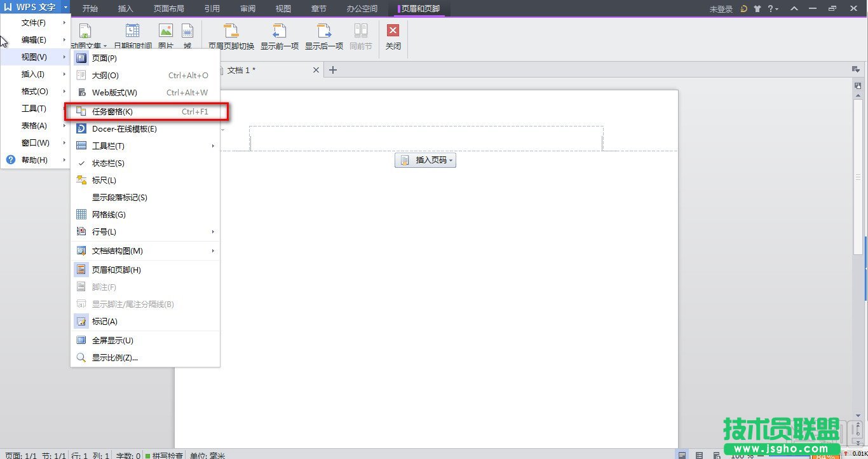Switch to the 页面布局 ribbon tab

point(169,9)
